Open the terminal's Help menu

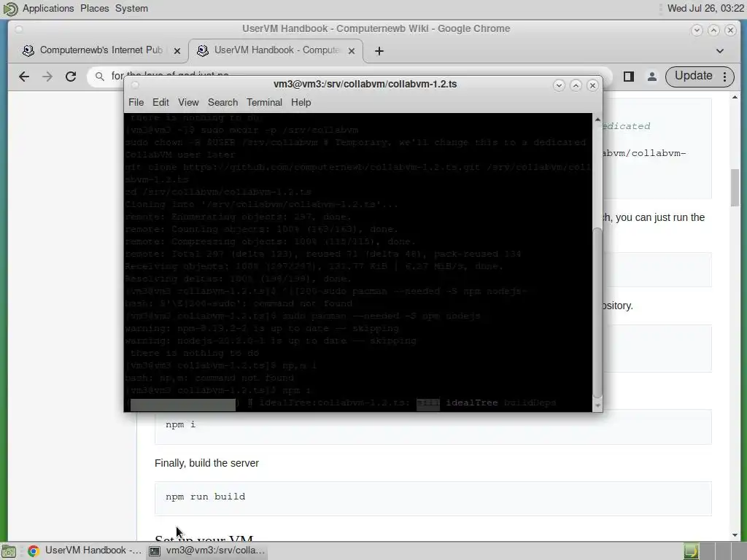pyautogui.click(x=301, y=102)
